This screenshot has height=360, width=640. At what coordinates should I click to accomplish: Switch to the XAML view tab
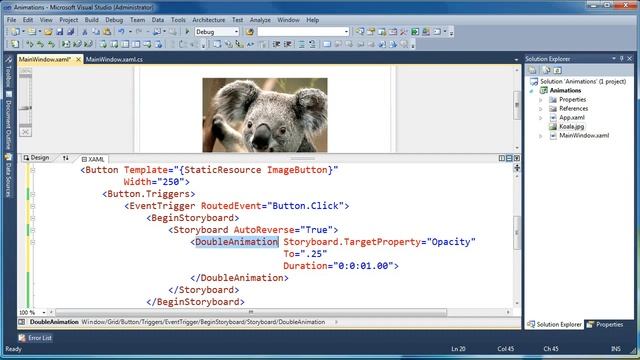(x=93, y=159)
